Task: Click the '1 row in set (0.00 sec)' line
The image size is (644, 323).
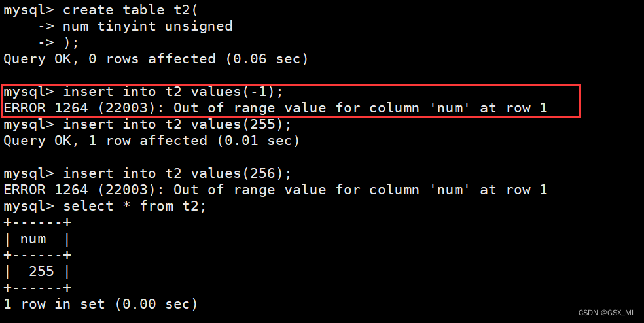Action: coord(101,304)
